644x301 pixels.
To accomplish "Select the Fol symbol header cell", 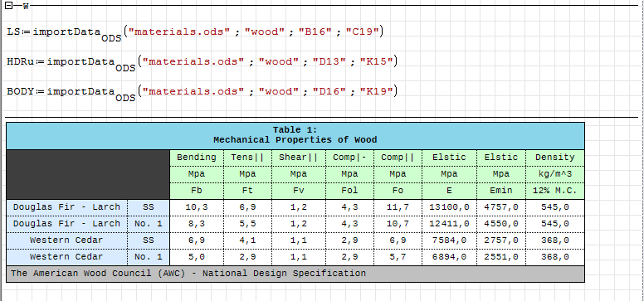I will (349, 191).
